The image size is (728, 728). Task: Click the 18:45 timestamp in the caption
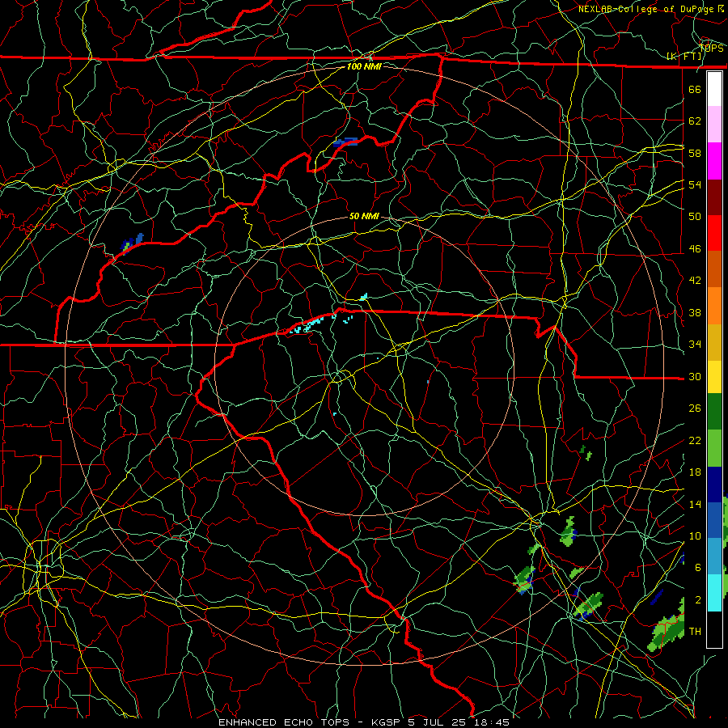point(492,722)
